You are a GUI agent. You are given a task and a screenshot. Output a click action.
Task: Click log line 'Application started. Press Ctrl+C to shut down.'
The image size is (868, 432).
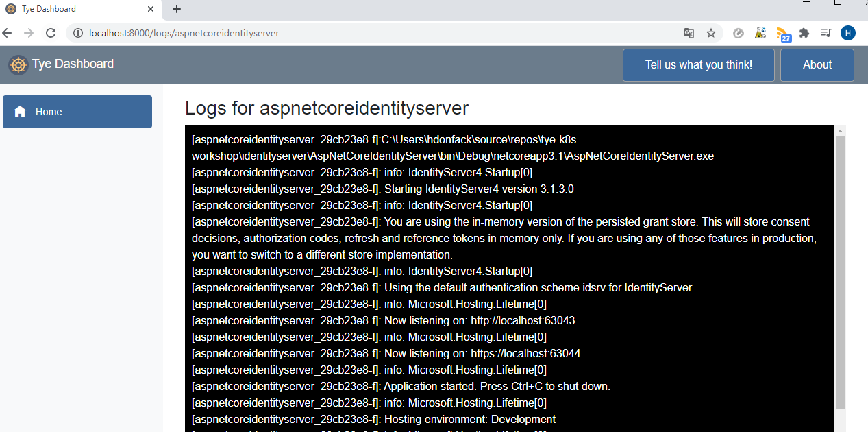coord(401,387)
